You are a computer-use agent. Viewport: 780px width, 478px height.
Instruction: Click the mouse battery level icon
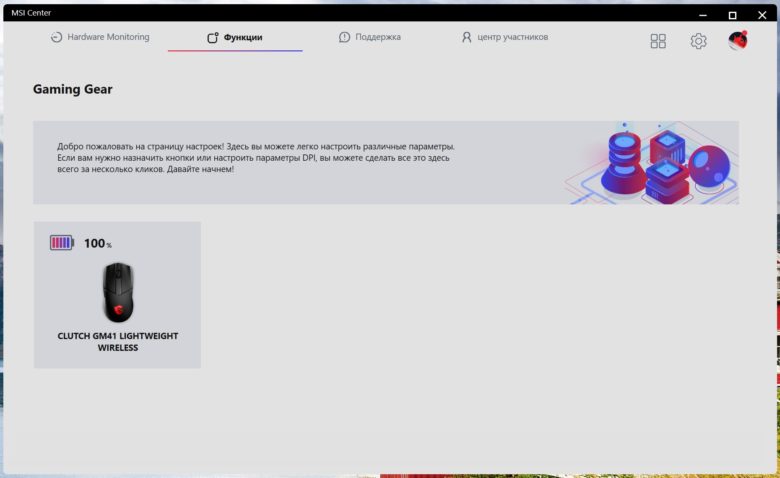(62, 243)
